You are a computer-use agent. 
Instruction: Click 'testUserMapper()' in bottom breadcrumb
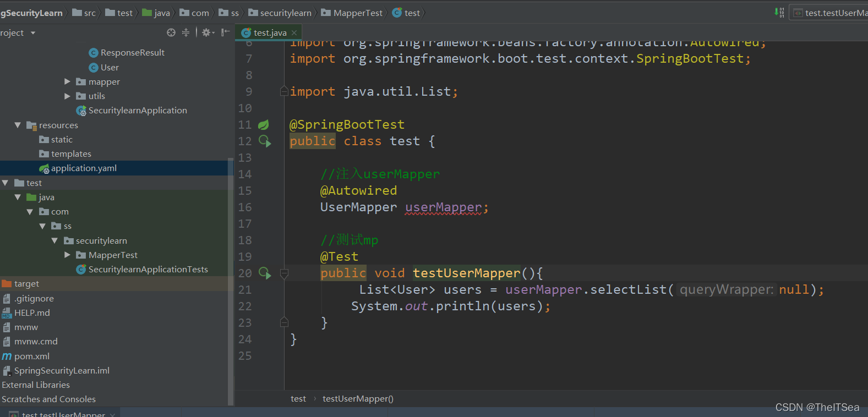tap(358, 399)
